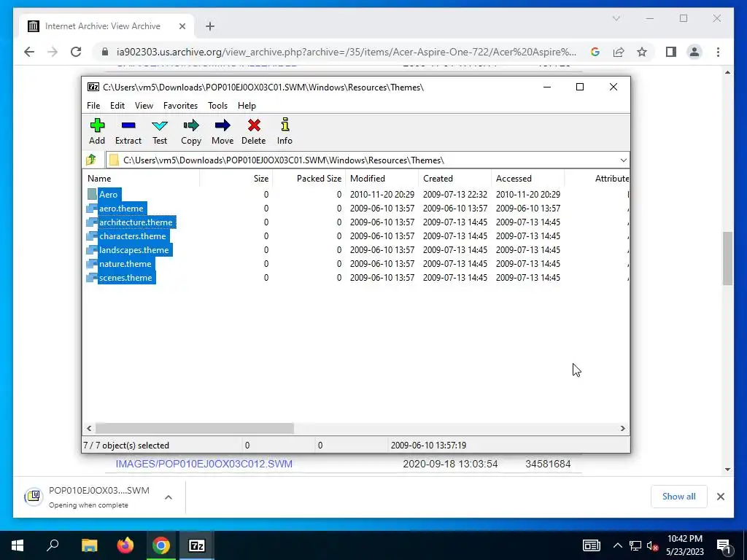
Task: Click the 7z icon in the title bar
Action: click(x=93, y=87)
